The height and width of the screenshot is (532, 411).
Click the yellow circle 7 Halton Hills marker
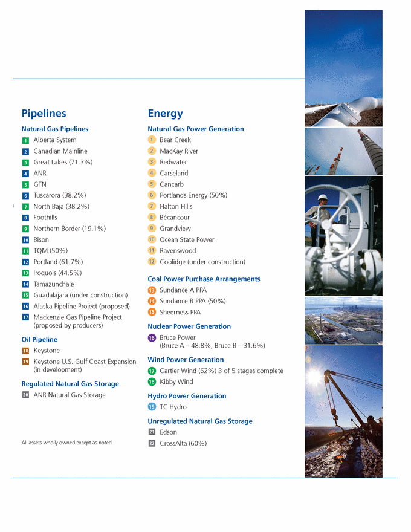(x=152, y=206)
